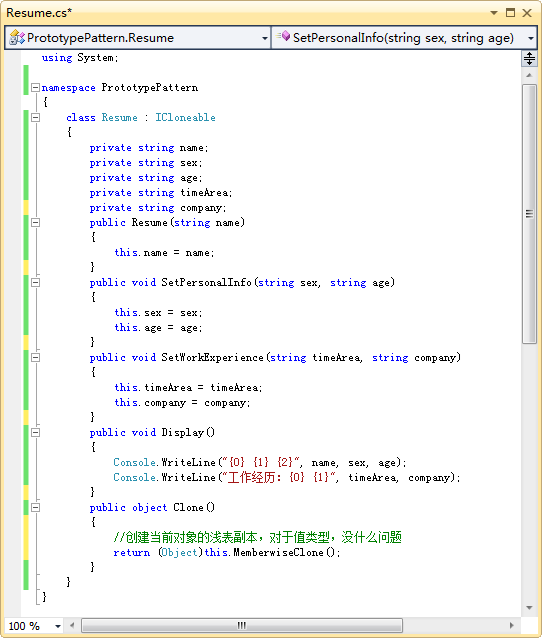Viewport: 542px width, 638px height.
Task: Click the editor split window handle icon
Action: point(529,59)
